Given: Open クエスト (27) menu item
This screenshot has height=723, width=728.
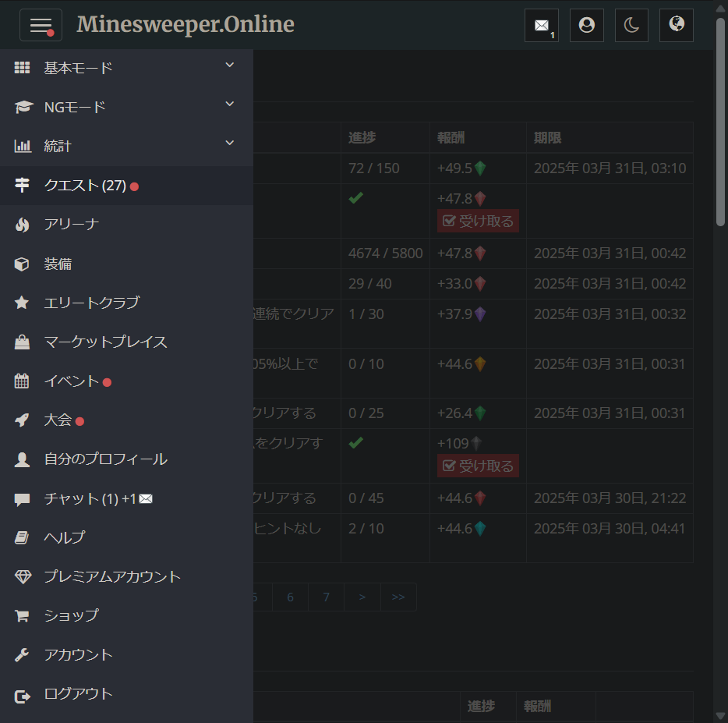Looking at the screenshot, I should (x=85, y=186).
